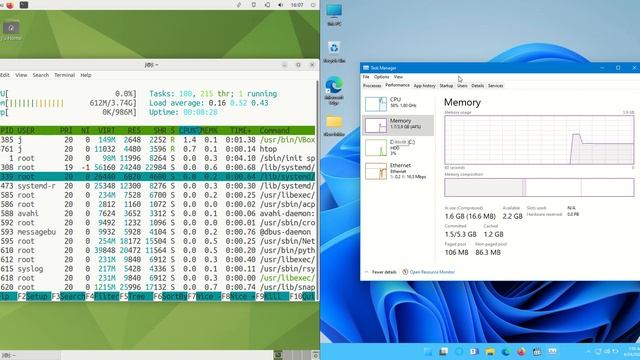Screen dimensions: 640x360
Task: Open Firefox from the Windows taskbar
Action: pos(521,351)
